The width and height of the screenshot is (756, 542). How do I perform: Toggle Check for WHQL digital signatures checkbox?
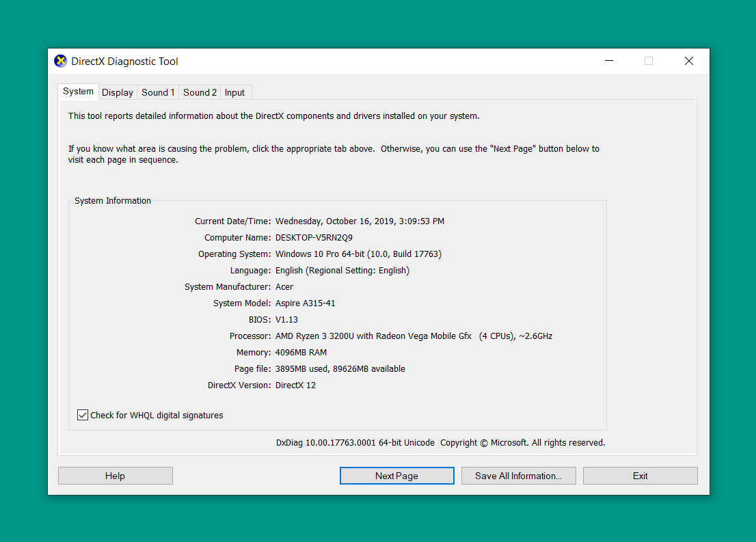click(x=83, y=415)
